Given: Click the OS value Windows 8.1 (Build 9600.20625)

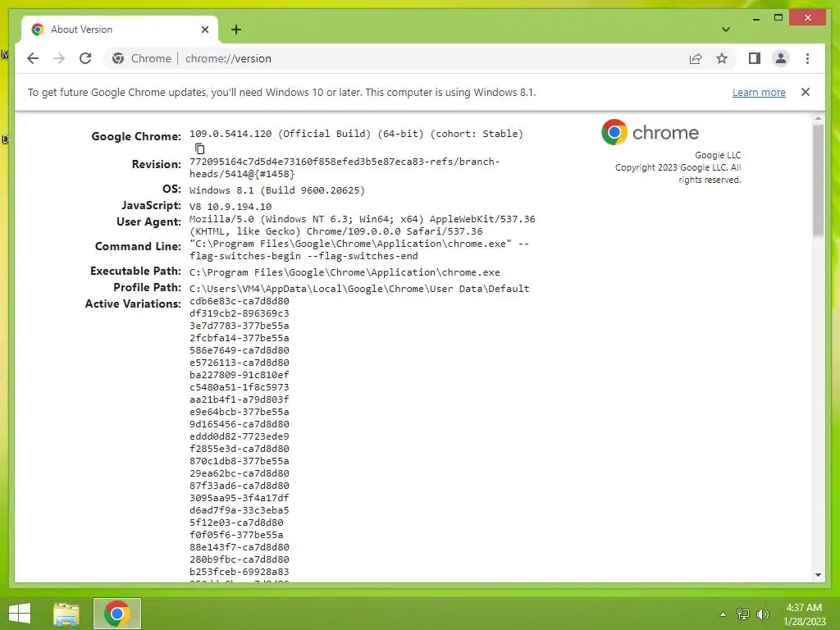Looking at the screenshot, I should [x=277, y=190].
